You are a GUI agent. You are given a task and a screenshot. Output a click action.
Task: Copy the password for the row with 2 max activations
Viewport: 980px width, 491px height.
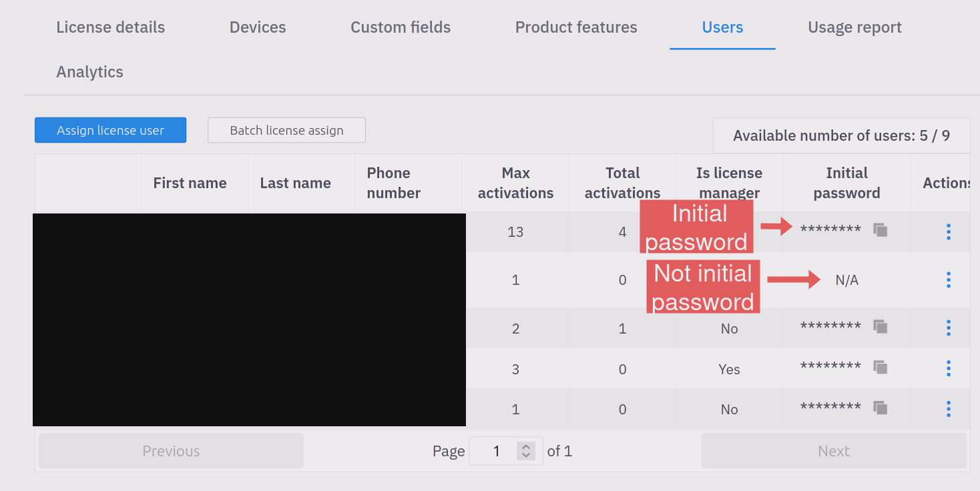point(880,326)
